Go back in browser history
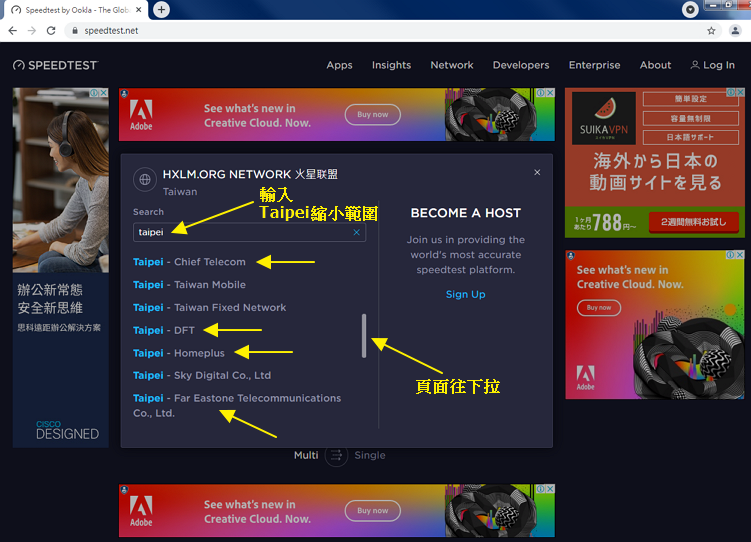751x542 pixels. (x=13, y=31)
